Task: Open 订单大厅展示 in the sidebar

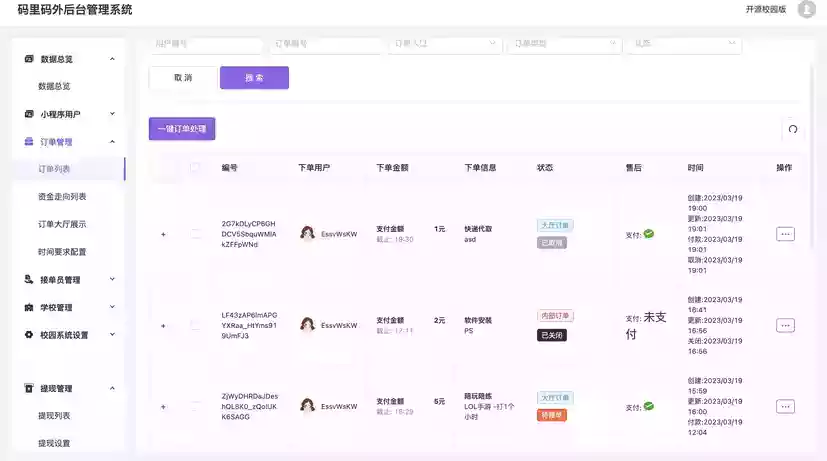Action: tap(62, 224)
